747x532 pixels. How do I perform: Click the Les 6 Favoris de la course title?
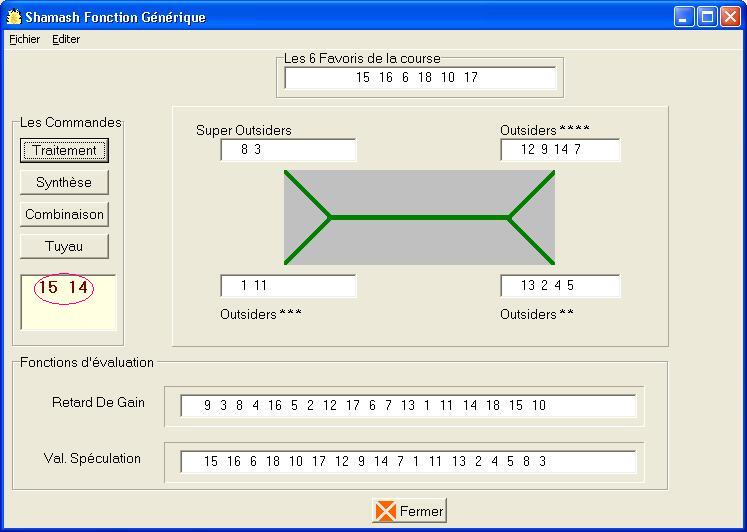(362, 59)
